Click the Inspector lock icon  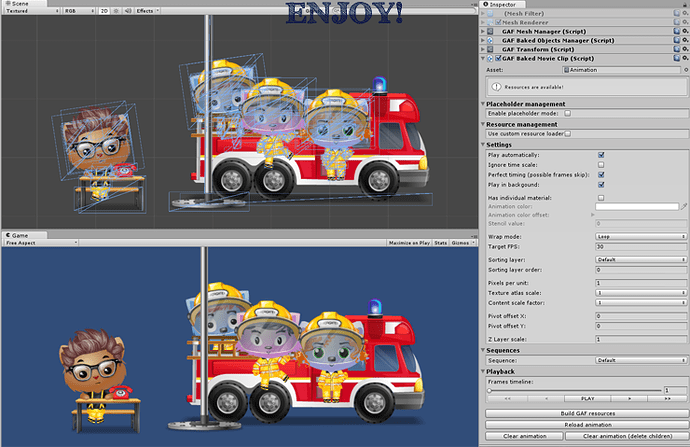pyautogui.click(x=685, y=4)
